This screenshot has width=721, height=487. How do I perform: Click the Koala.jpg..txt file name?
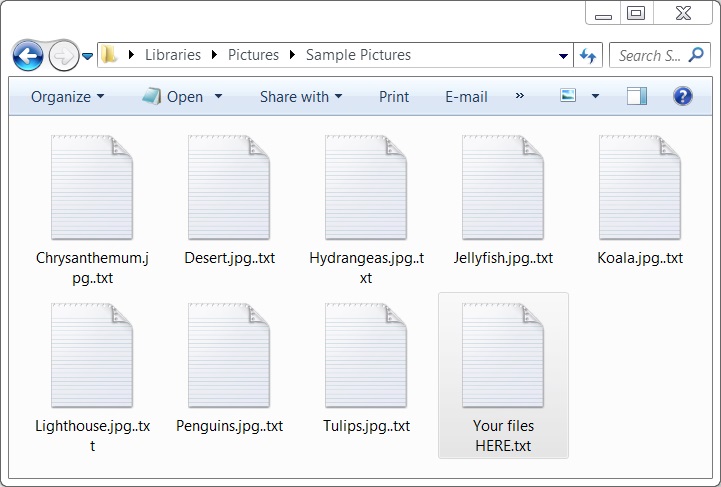pos(640,258)
